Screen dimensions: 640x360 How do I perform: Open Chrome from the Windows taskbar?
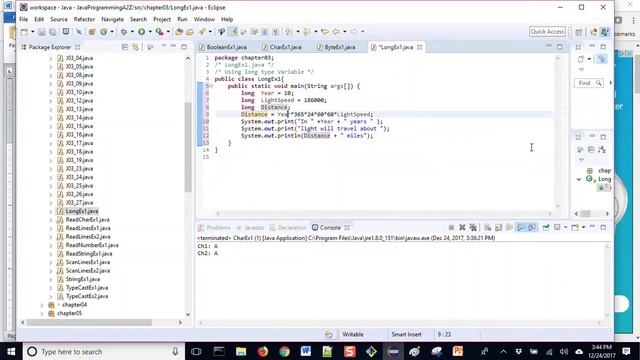284,351
